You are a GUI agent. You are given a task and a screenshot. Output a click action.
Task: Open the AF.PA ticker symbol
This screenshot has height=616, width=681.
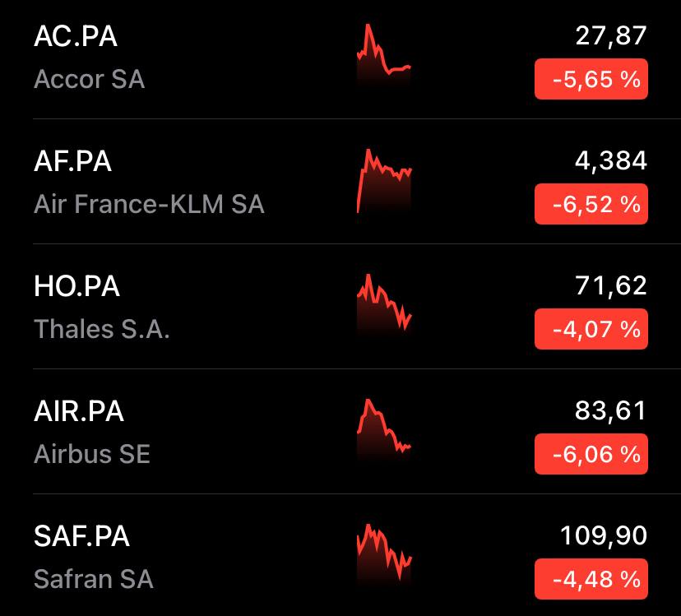[72, 161]
